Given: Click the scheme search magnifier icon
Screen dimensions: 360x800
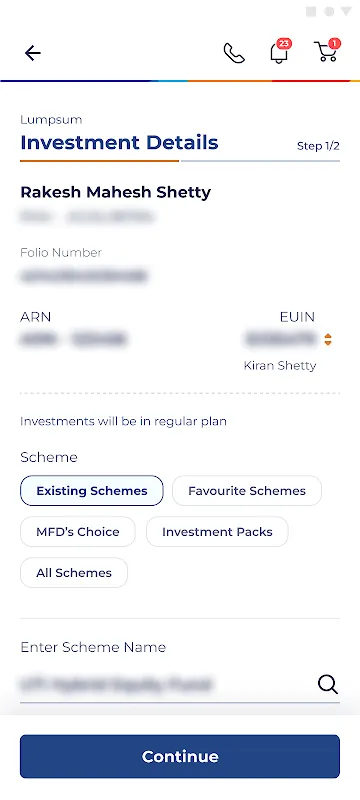Looking at the screenshot, I should coord(328,684).
